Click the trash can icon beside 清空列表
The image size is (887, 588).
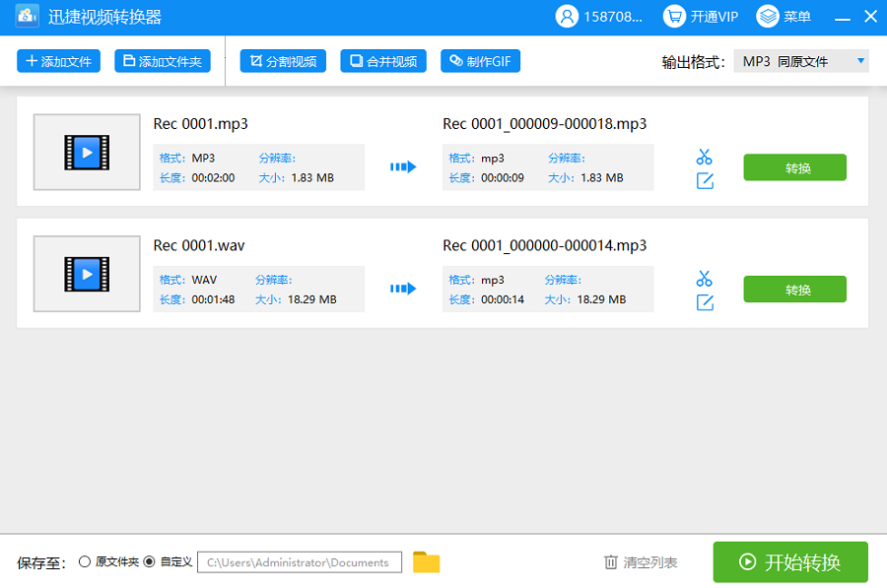point(611,562)
